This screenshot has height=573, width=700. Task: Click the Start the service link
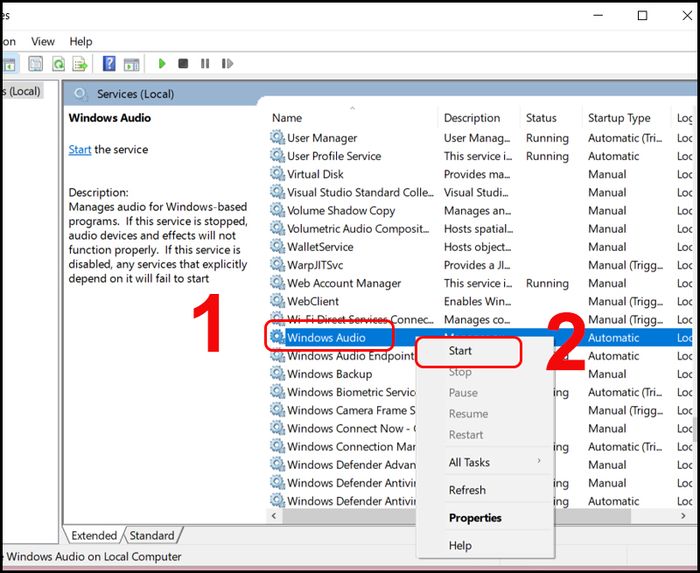tap(80, 149)
